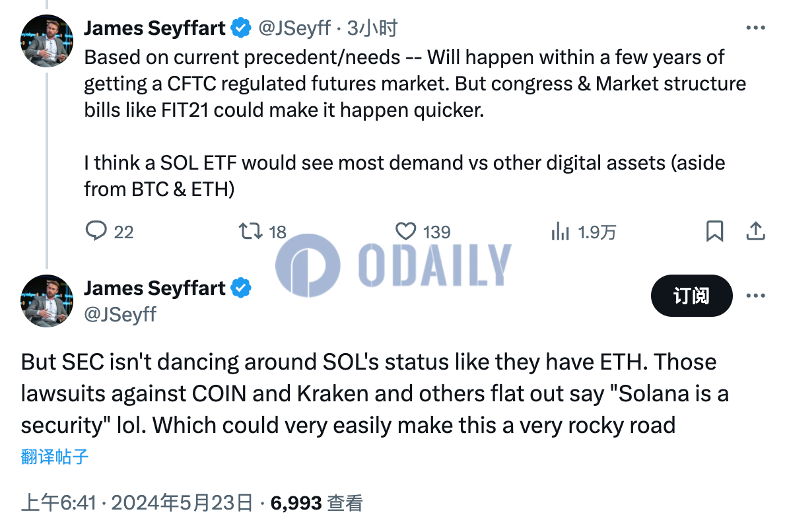Click the James Seyffart name in second tweet
Image resolution: width=787 pixels, height=532 pixels.
pyautogui.click(x=154, y=288)
